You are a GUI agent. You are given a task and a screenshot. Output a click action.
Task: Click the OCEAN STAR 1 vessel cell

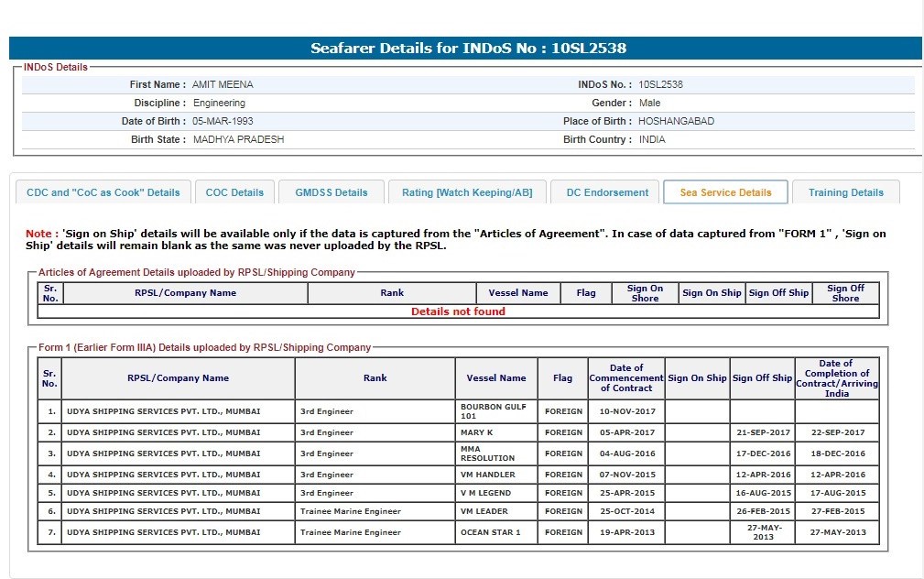[x=491, y=532]
